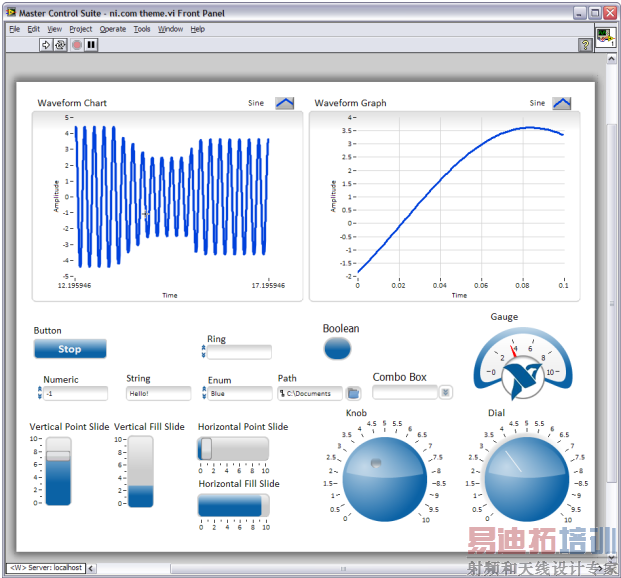621x578 pixels.
Task: Open the Project menu
Action: [x=81, y=29]
